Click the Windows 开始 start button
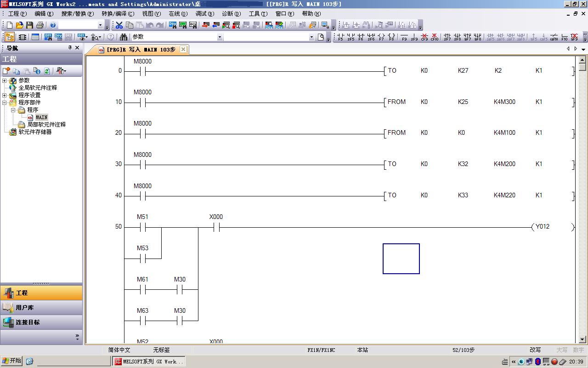 (11, 361)
